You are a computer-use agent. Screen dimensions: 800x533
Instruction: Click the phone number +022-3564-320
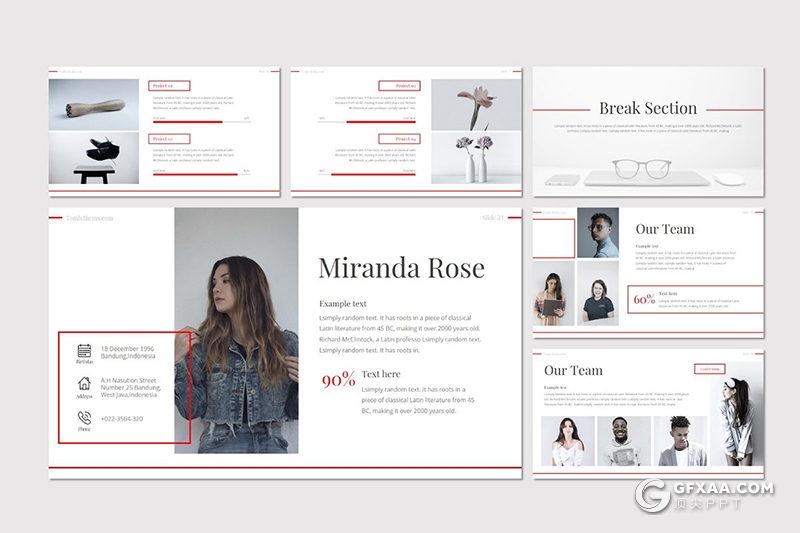click(122, 418)
